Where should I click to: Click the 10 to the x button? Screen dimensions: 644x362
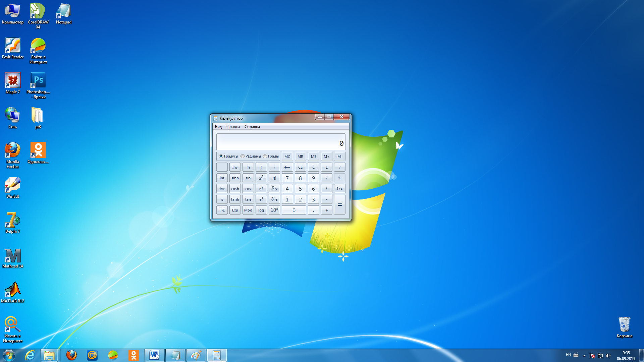[274, 210]
